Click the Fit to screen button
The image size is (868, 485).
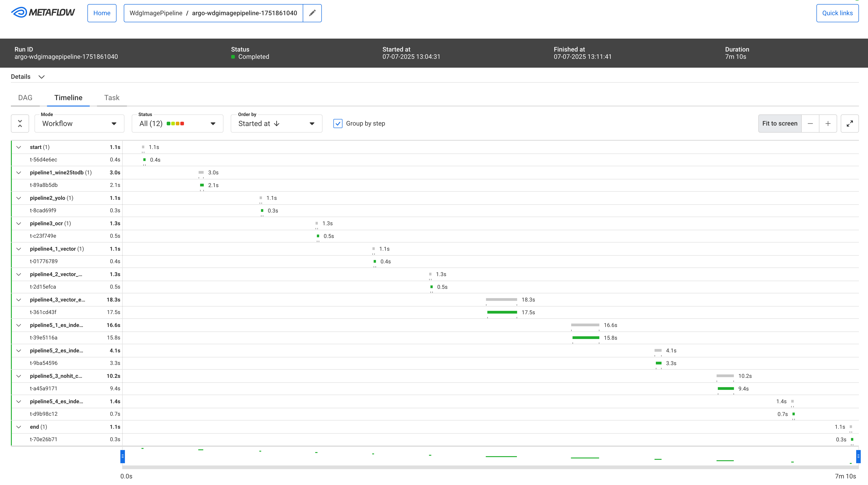(779, 124)
